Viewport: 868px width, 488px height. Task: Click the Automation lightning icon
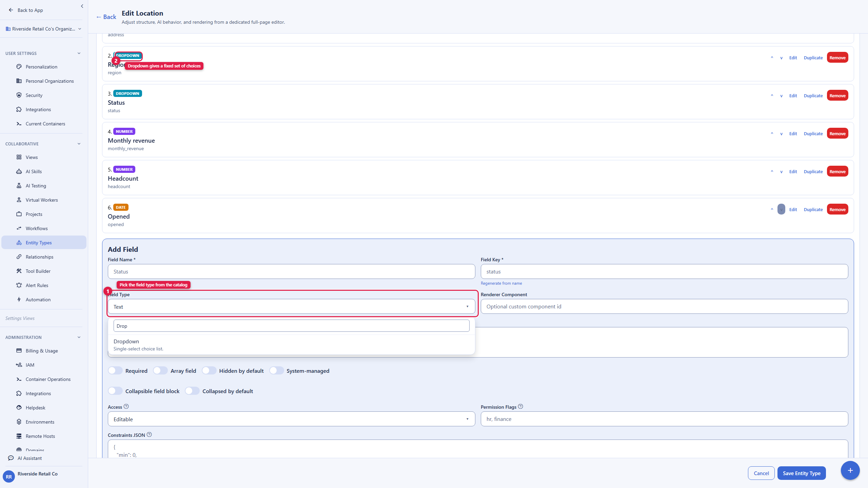pos(19,300)
